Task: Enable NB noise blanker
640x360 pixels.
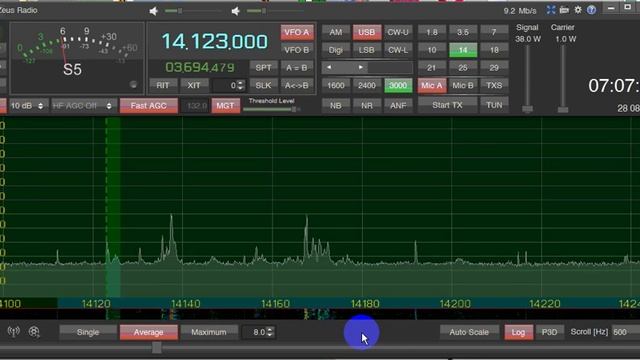Action: 336,106
